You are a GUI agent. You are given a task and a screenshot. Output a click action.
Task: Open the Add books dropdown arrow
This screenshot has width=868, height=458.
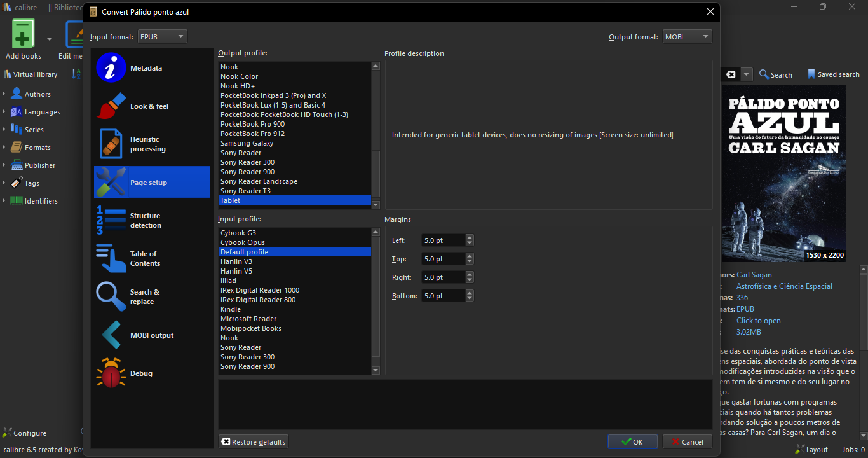[x=50, y=39]
